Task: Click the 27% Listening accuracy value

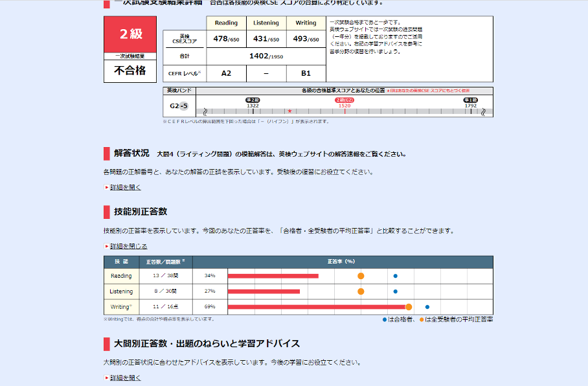Action: [210, 291]
